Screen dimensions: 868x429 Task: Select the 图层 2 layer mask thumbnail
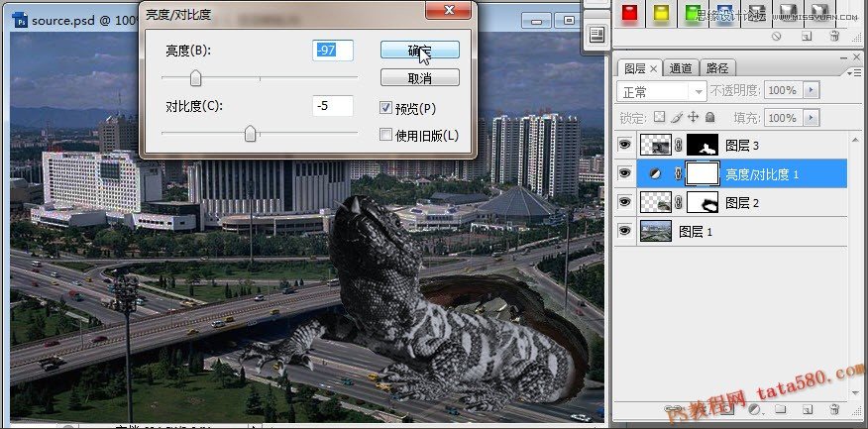[x=703, y=202]
